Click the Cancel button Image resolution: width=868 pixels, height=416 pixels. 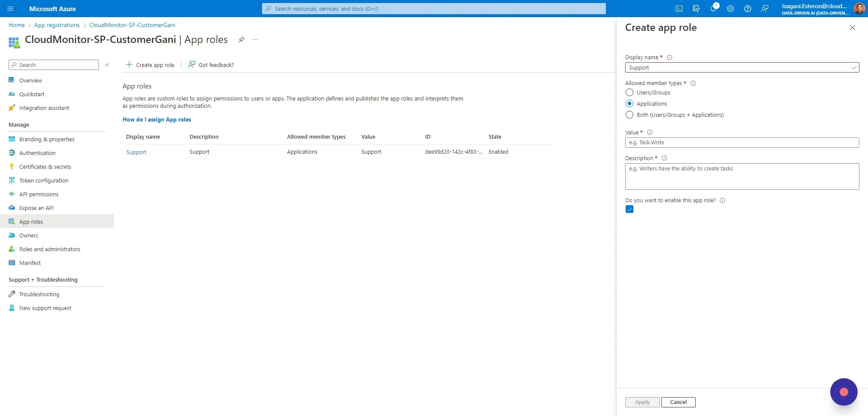tap(679, 402)
